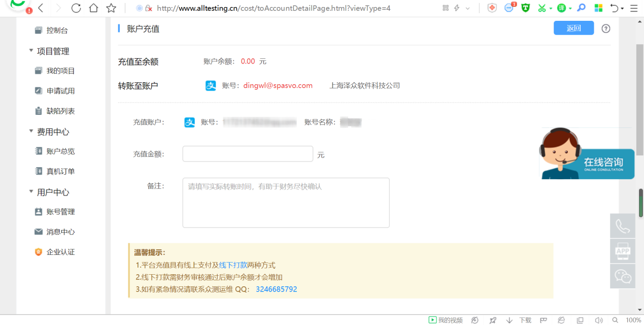
Task: Open the phone contact floating icon
Action: (623, 226)
